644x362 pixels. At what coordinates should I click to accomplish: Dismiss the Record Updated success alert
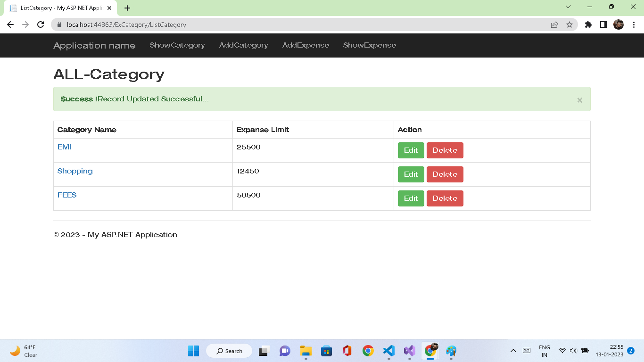[x=579, y=99]
